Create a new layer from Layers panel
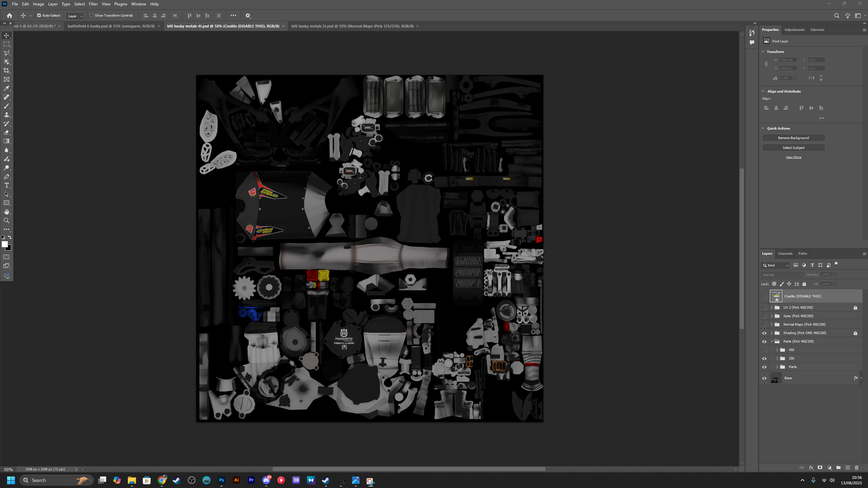Viewport: 868px width, 488px height. 848,468
